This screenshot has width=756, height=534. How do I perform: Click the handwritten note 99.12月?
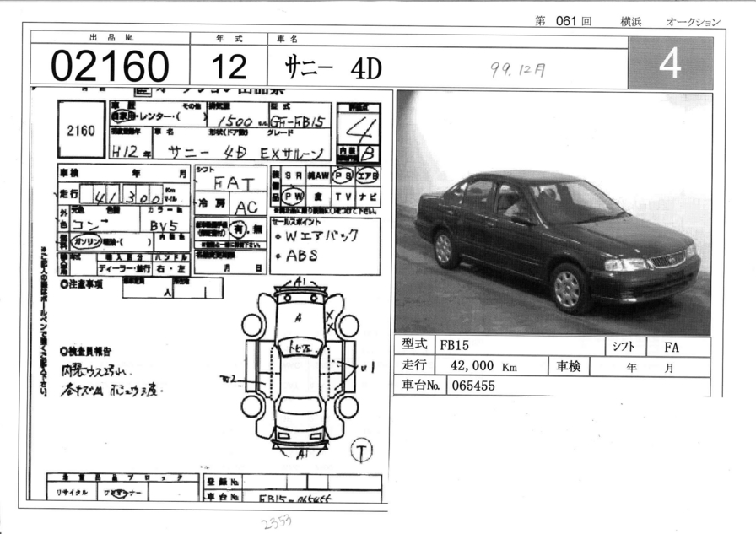click(x=519, y=70)
